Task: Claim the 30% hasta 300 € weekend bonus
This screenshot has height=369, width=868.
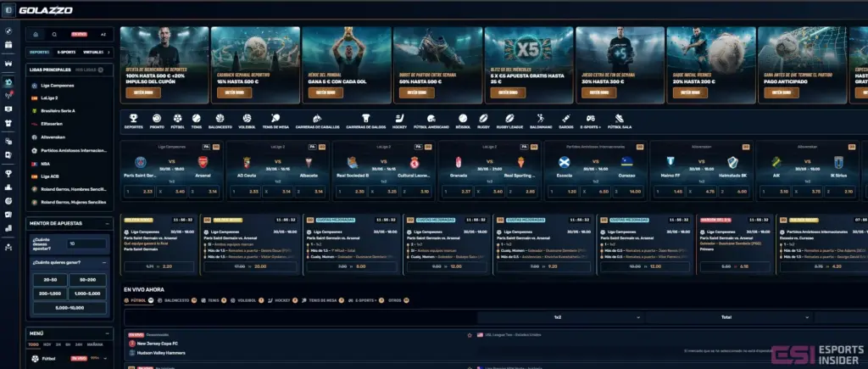Action: point(599,92)
